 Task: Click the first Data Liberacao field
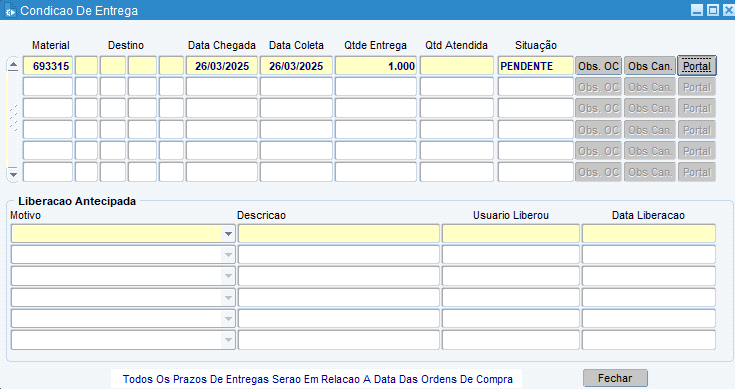[x=649, y=234]
